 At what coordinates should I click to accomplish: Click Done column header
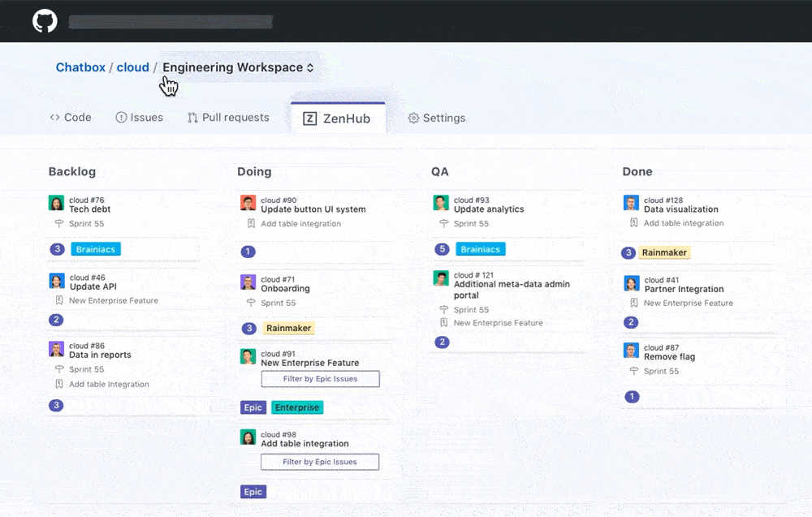pyautogui.click(x=637, y=172)
